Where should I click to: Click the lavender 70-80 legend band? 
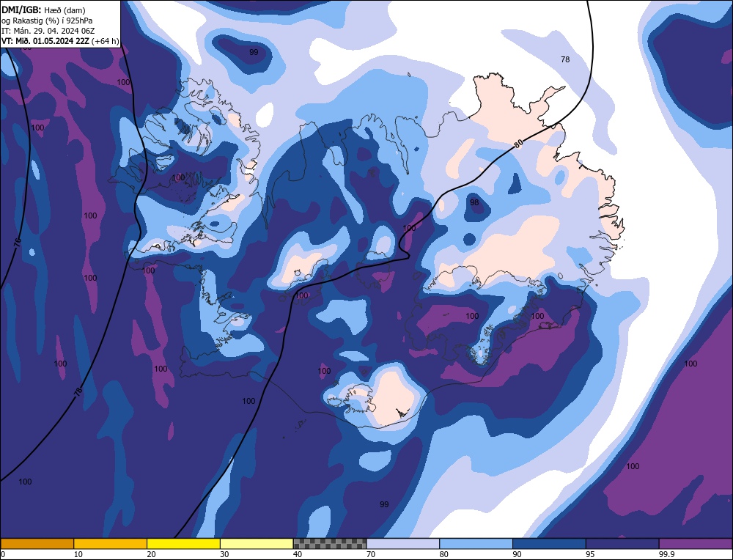tap(403, 543)
